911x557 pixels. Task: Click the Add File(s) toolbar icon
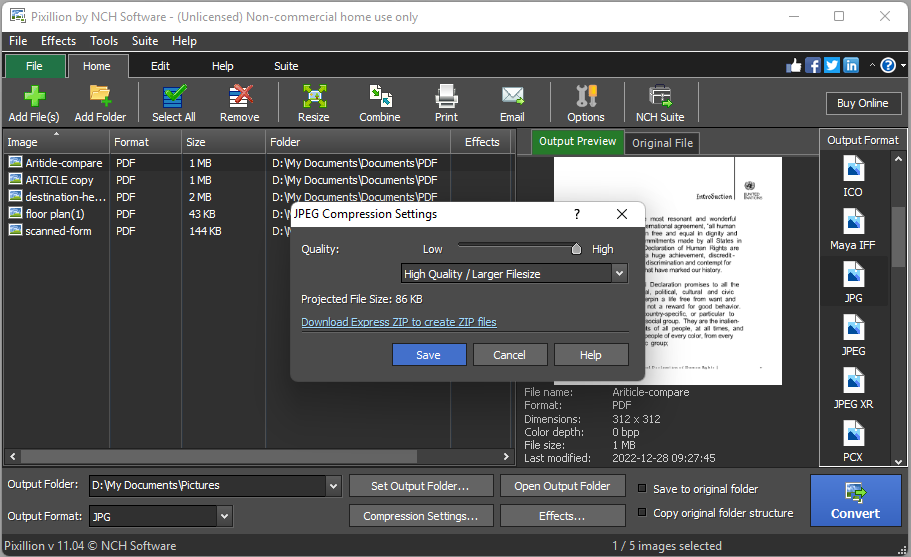point(34,103)
